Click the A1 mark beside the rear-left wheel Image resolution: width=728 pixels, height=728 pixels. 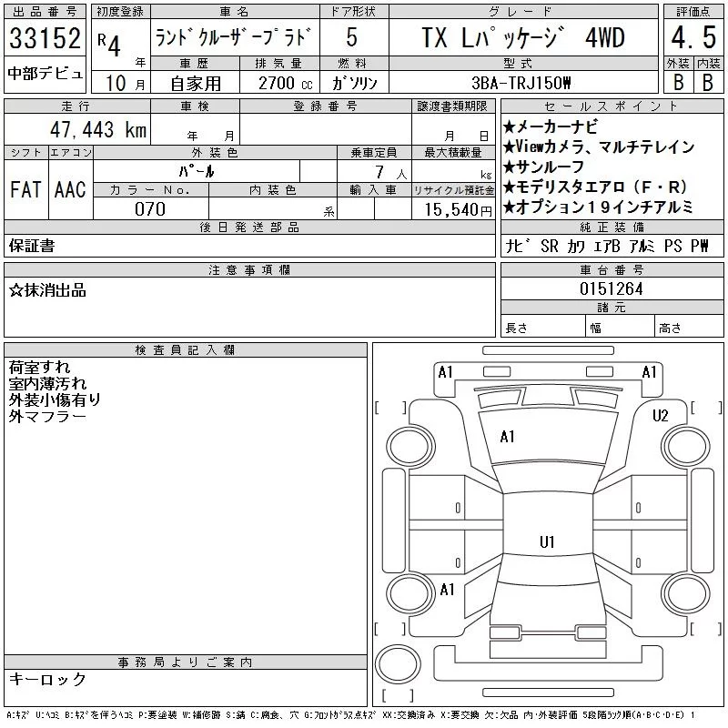(x=447, y=590)
